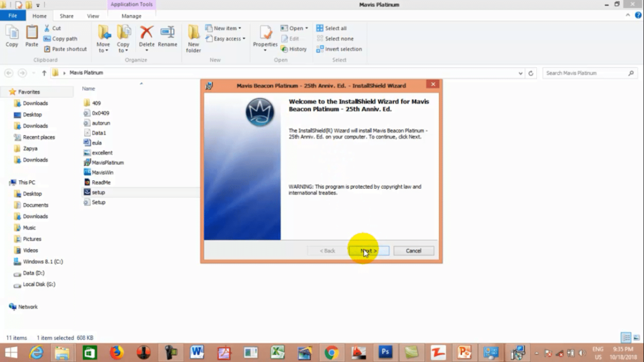Click the Help question mark icon
Image resolution: width=644 pixels, height=362 pixels.
pos(638,15)
